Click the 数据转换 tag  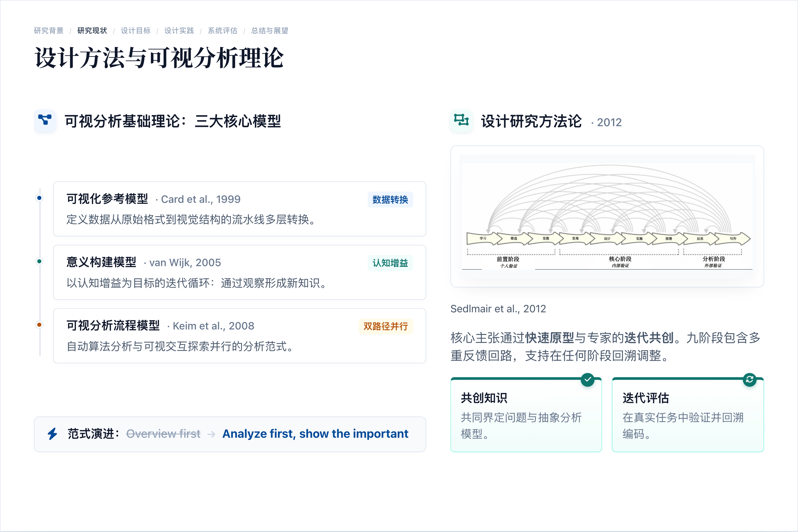(390, 199)
